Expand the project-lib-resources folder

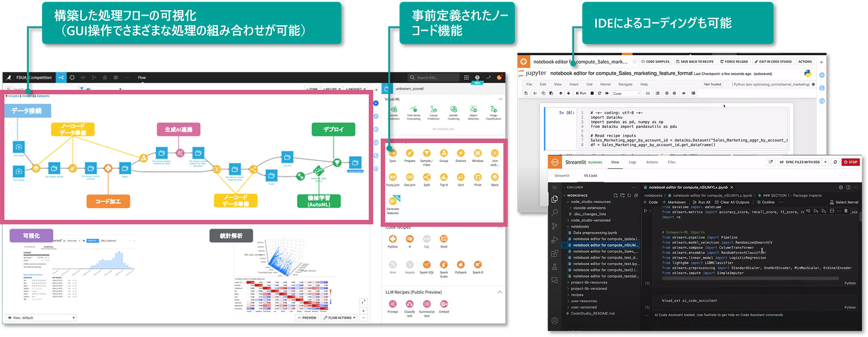click(589, 282)
